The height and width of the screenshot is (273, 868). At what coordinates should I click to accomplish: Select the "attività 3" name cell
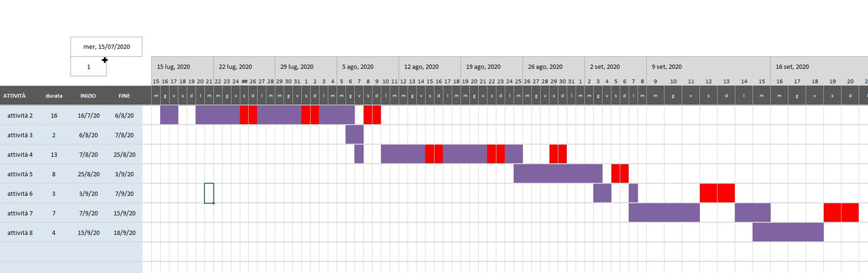click(18, 135)
